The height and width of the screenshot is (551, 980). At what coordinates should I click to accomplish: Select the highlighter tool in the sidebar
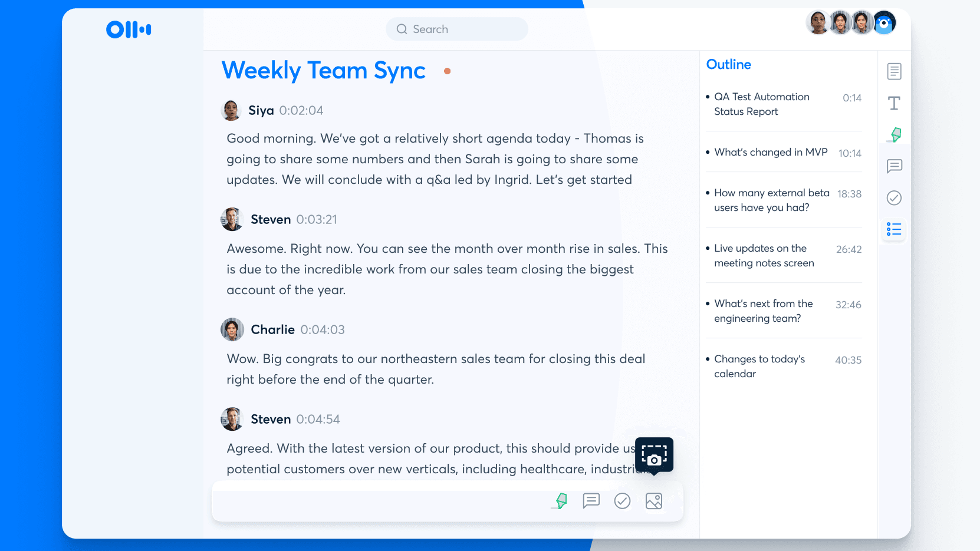(x=894, y=134)
